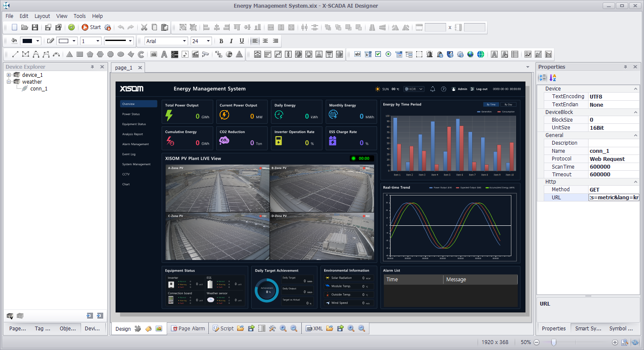
Task: Open the fill color swatch dropdown
Action: (31, 41)
